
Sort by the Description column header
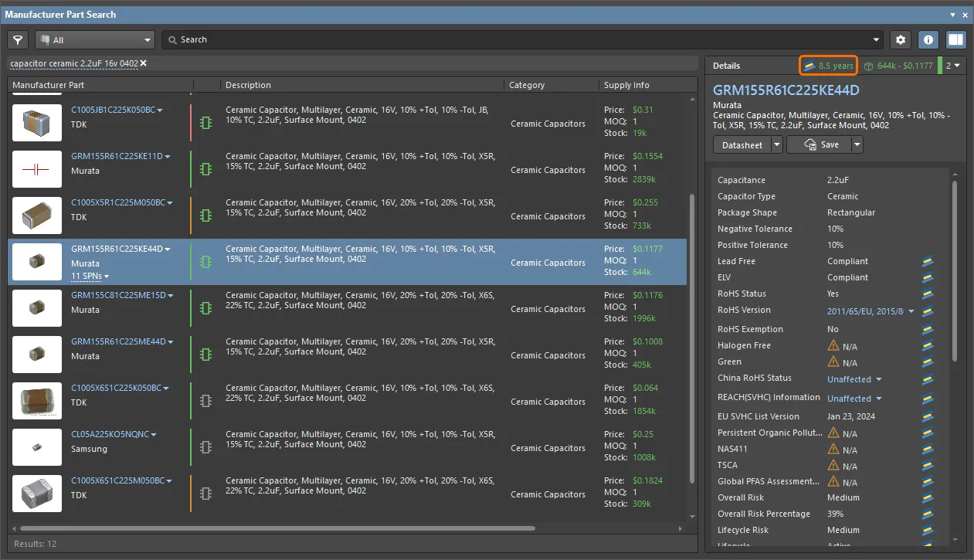(x=249, y=85)
